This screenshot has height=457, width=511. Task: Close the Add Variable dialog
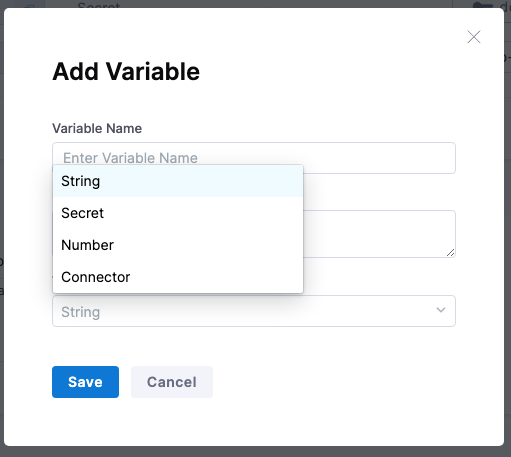pyautogui.click(x=474, y=37)
